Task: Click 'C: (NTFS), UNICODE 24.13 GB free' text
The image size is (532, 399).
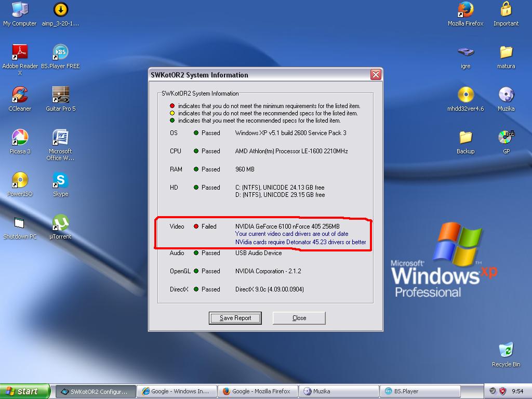Action: tap(280, 187)
